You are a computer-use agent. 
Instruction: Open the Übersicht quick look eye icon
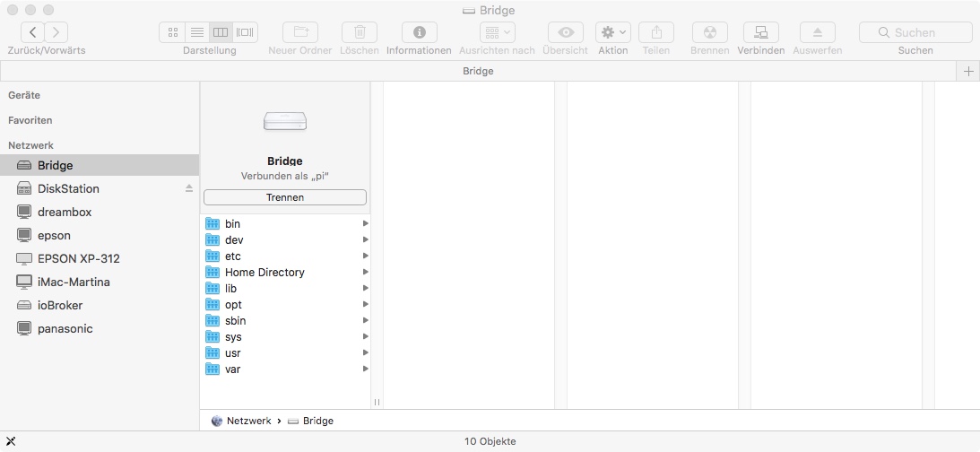point(565,32)
